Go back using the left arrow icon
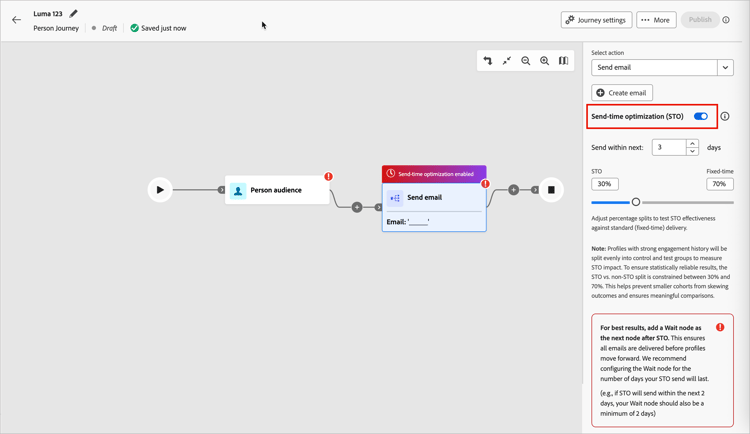Screen dimensions: 750x434 pyautogui.click(x=16, y=20)
